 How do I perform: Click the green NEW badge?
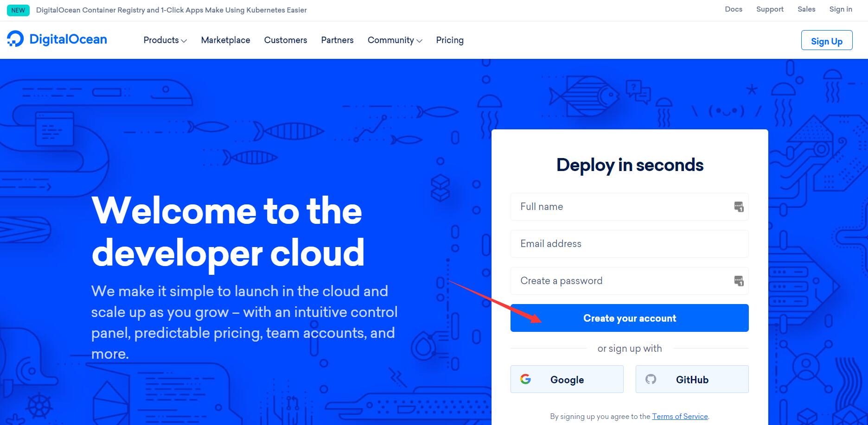18,10
